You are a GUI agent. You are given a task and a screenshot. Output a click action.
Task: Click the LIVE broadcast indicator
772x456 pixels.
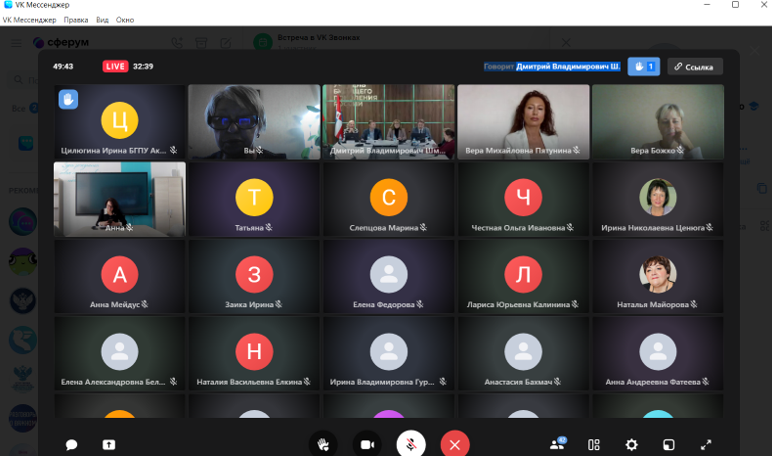(116, 67)
